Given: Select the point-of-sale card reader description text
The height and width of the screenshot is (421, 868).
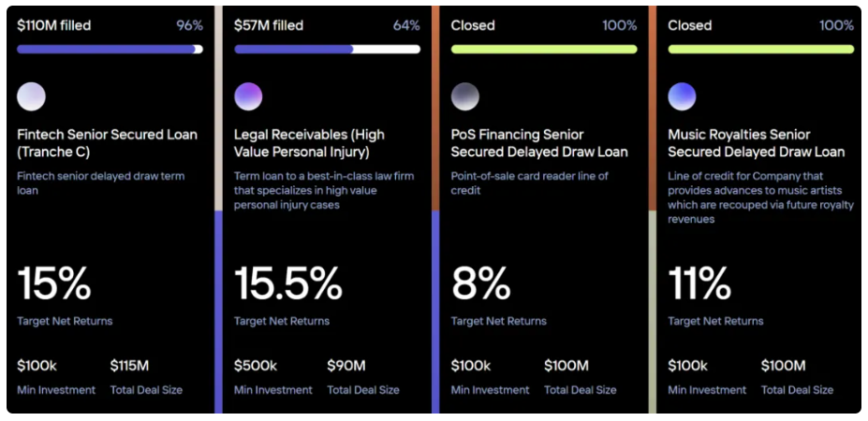Looking at the screenshot, I should point(529,182).
